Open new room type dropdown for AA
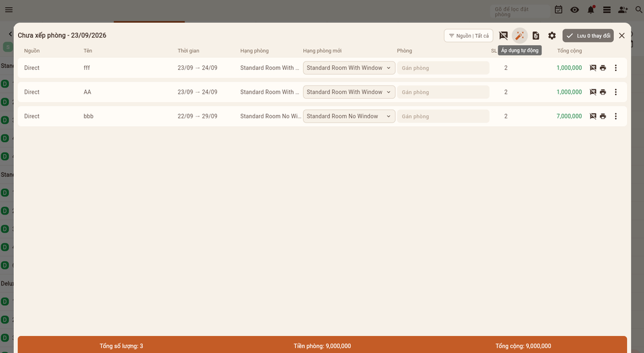This screenshot has width=644, height=353. (x=349, y=92)
